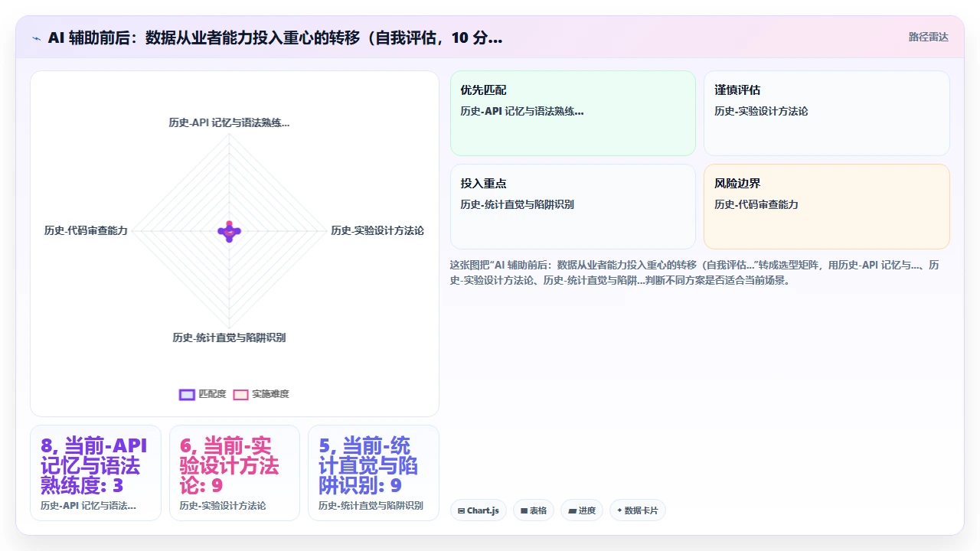Click subtitle 历史-API 记忆与语法… under purple stat
Screen dimensions: 980x551
point(88,506)
